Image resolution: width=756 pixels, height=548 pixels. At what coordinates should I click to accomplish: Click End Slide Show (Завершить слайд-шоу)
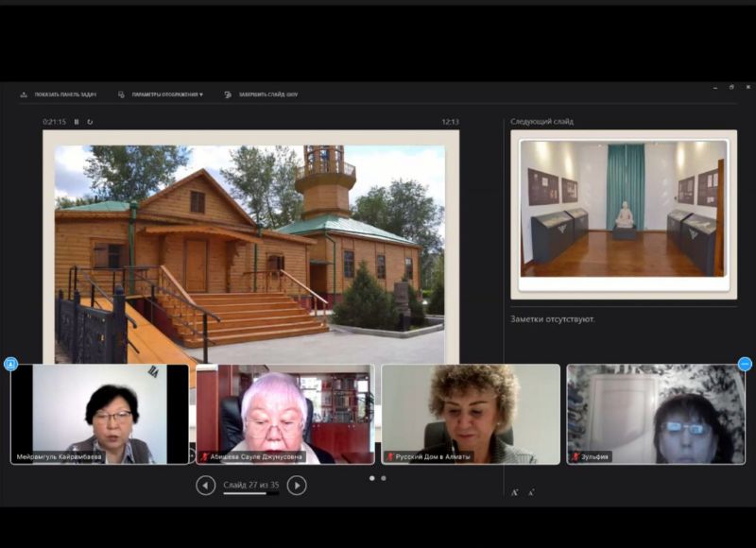coord(261,94)
